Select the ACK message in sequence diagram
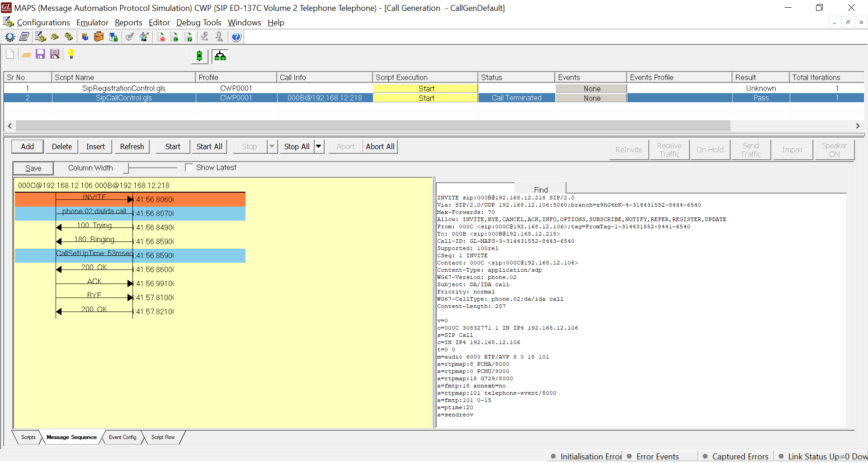 tap(94, 282)
